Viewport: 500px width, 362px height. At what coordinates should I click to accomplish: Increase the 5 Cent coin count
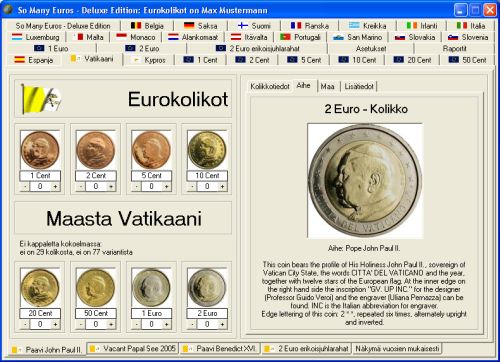click(167, 187)
